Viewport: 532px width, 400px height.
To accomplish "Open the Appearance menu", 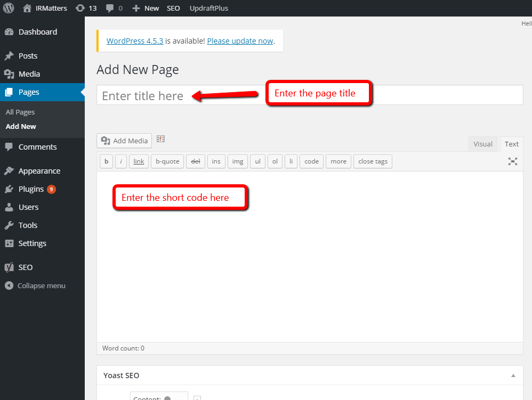I will click(39, 171).
